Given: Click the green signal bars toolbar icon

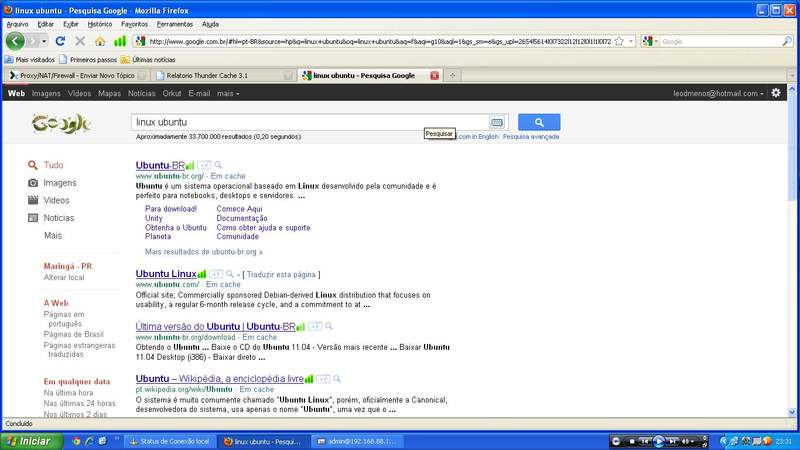Looking at the screenshot, I should 120,41.
